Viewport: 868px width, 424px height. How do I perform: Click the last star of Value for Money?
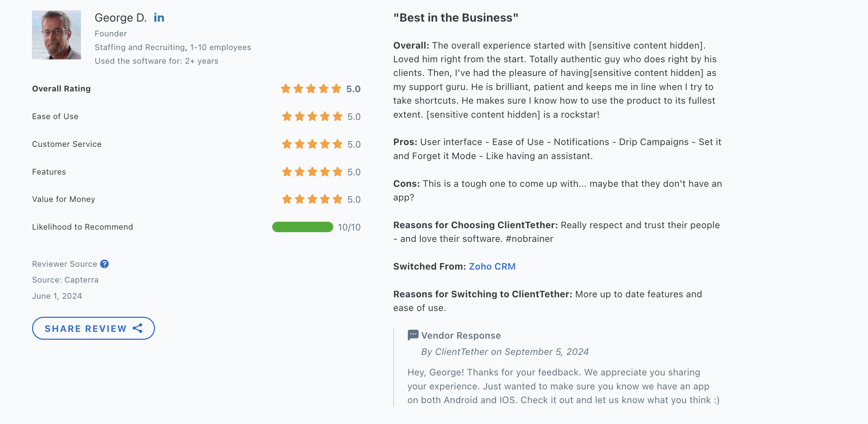click(337, 199)
